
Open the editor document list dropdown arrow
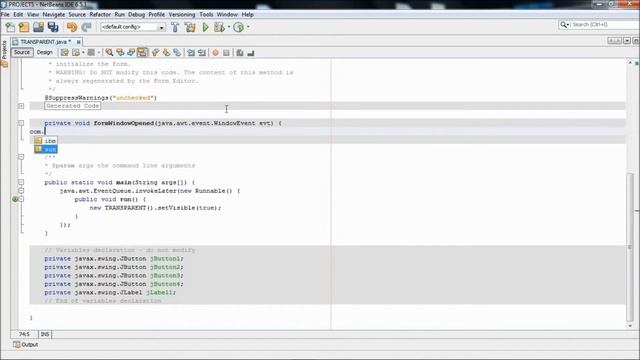coord(627,41)
